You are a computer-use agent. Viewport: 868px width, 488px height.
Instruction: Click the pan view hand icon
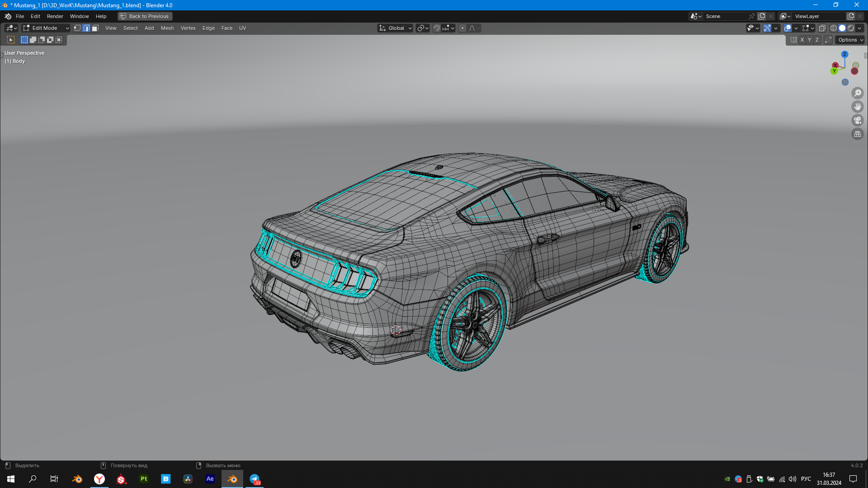click(857, 107)
